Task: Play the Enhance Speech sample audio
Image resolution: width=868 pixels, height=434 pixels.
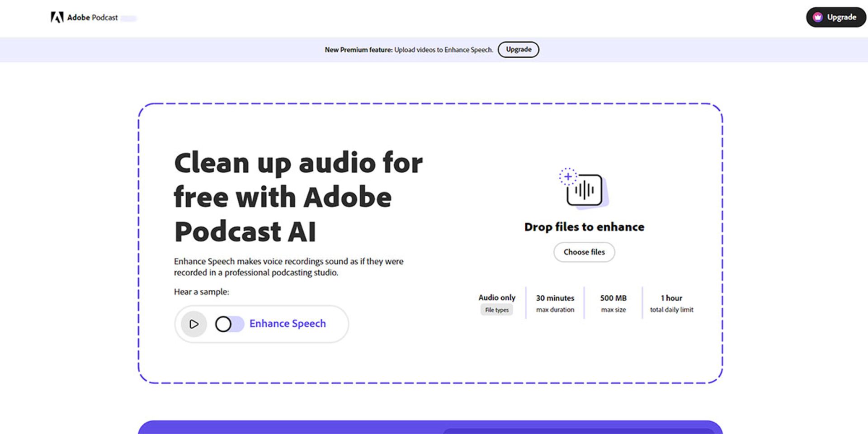Action: click(194, 324)
